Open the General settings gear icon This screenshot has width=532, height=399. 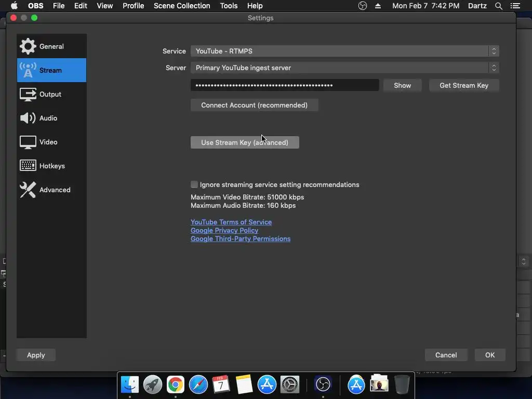coord(28,46)
